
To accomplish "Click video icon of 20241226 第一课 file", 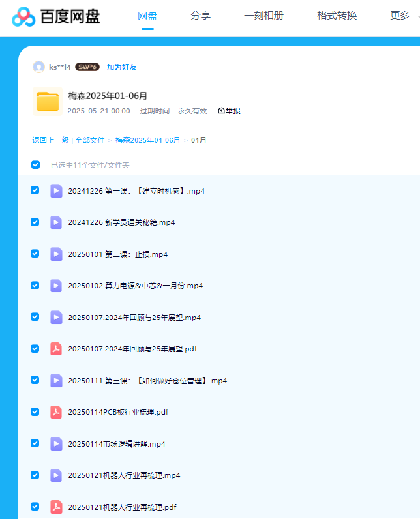I will click(56, 190).
